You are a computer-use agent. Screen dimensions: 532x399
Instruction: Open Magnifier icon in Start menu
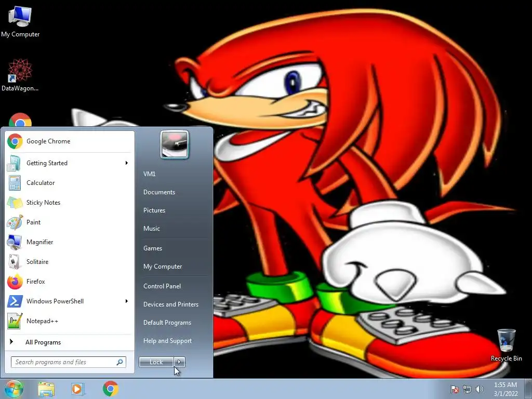pyautogui.click(x=15, y=242)
